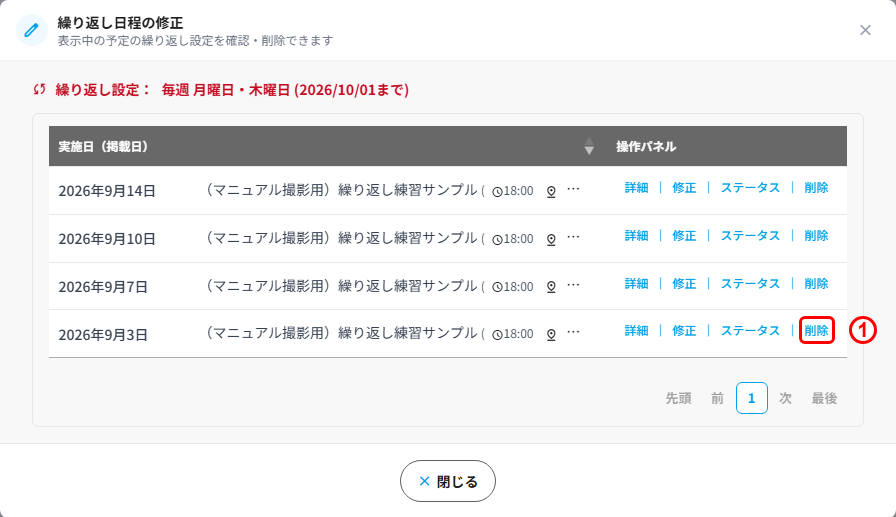Click the 閉じる button
The image size is (896, 517).
(x=447, y=482)
